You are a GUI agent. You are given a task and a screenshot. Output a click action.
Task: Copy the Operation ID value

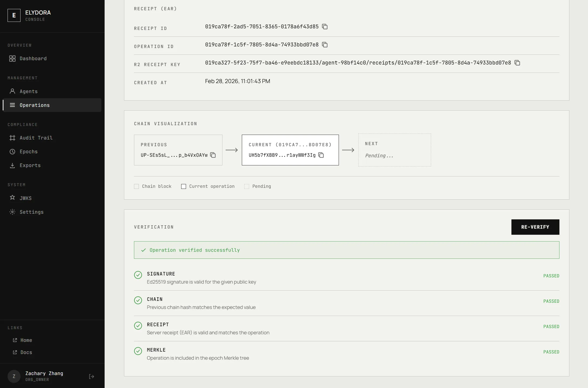325,45
